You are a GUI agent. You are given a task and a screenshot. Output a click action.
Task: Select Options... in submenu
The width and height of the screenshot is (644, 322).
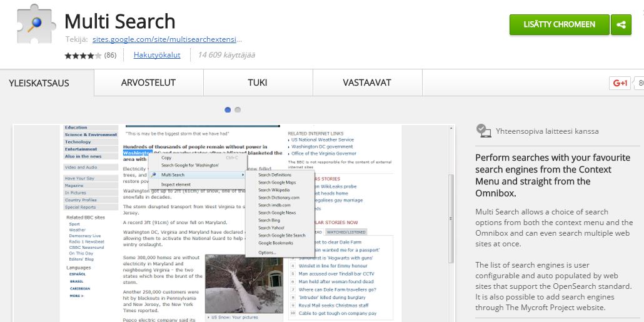[x=267, y=253]
